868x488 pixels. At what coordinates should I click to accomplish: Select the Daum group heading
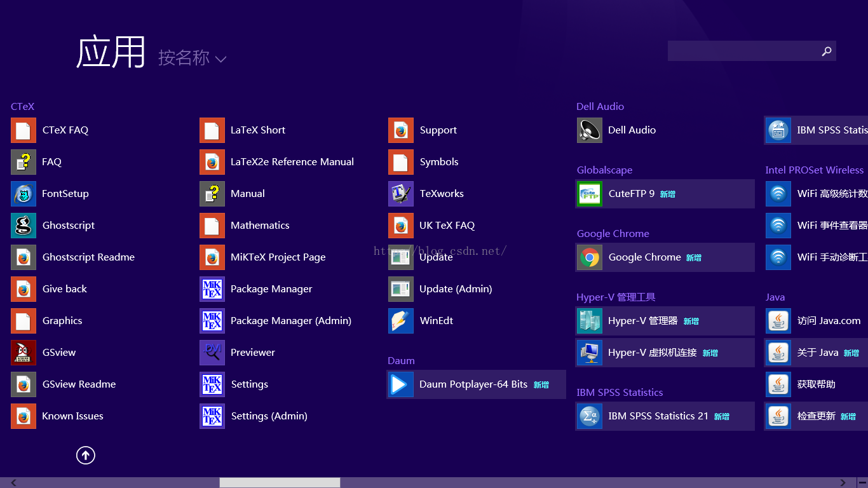pos(401,361)
